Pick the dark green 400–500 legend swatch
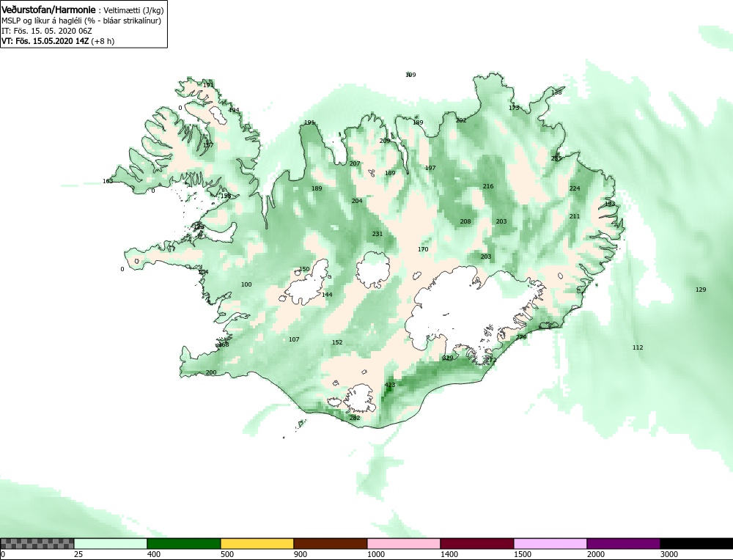Image resolution: width=733 pixels, height=560 pixels. [184, 543]
